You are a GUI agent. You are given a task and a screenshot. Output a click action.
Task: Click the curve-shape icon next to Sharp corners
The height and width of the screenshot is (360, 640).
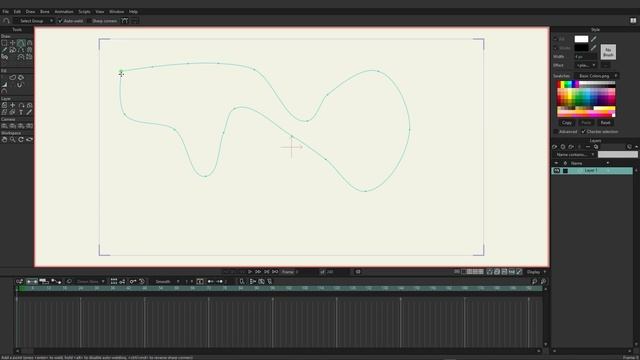[124, 21]
